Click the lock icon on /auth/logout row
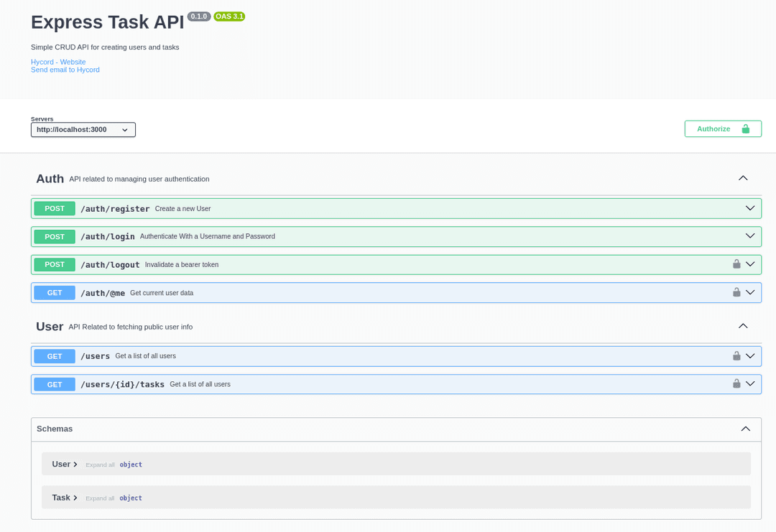 point(736,264)
